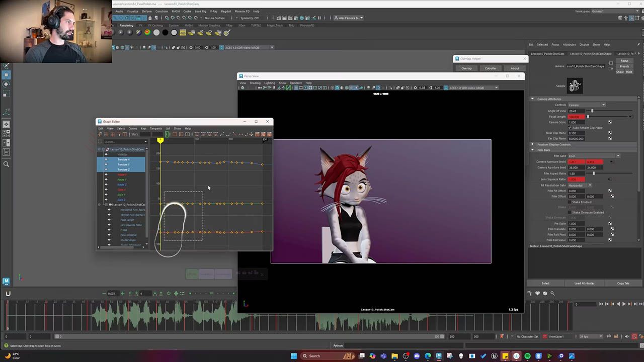Toggle Shake Overscan Enabled checkbox
The height and width of the screenshot is (362, 644).
[570, 212]
